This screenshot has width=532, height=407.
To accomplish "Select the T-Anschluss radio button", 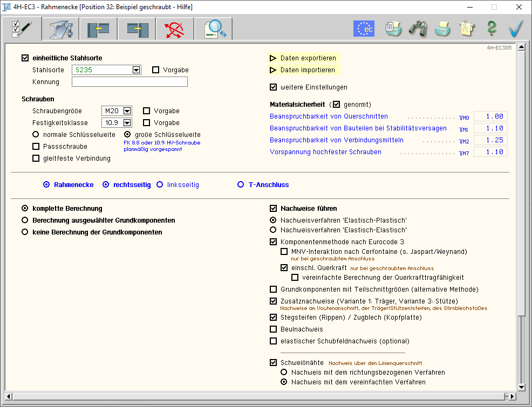I will [241, 185].
